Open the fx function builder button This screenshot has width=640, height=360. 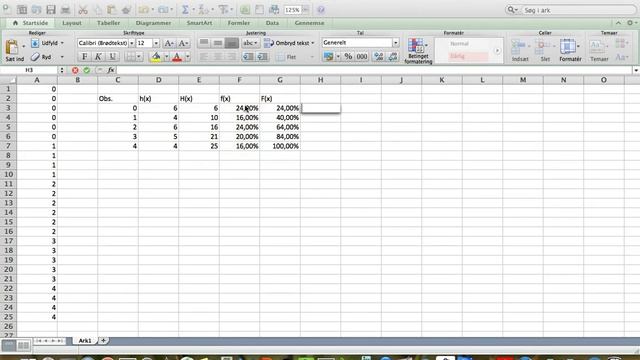pyautogui.click(x=111, y=70)
